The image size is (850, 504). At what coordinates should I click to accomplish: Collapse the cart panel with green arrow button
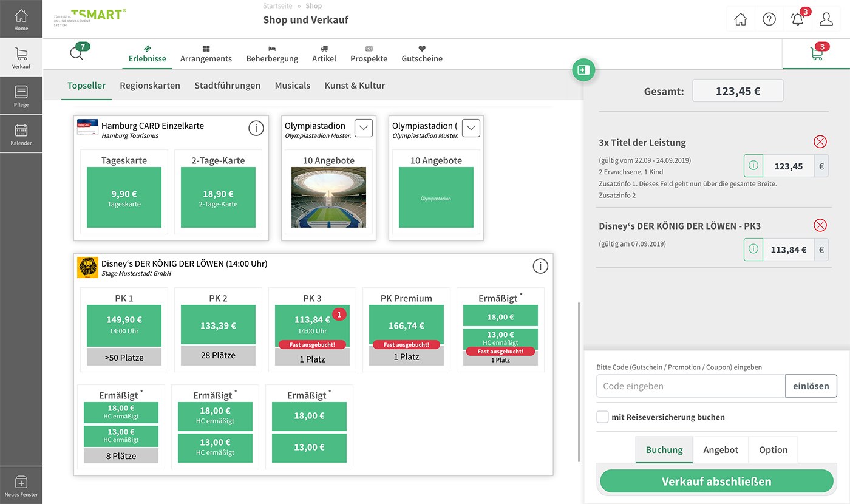tap(583, 70)
